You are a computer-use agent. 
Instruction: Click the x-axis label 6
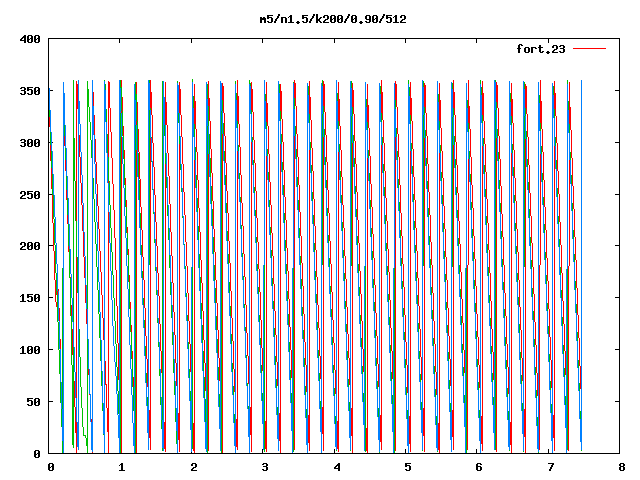point(479,467)
